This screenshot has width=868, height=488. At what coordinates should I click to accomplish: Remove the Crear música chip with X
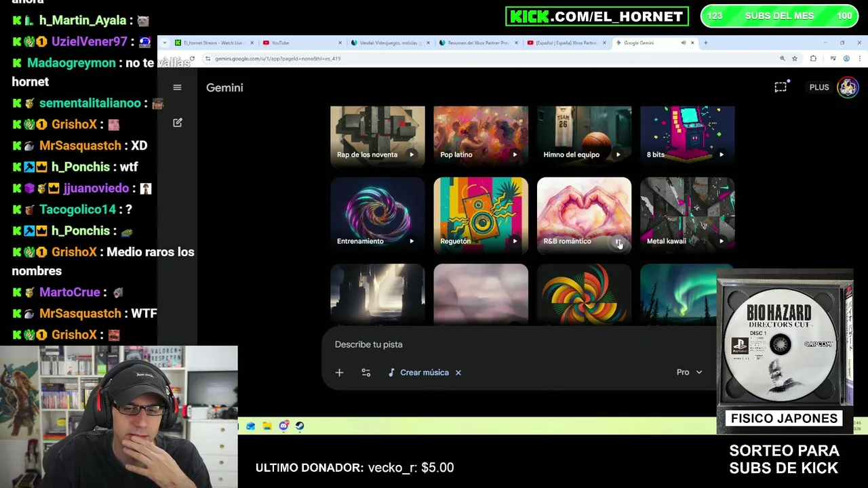coord(458,372)
